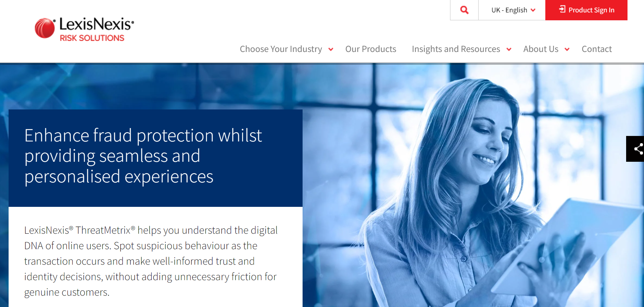Expand Insights and Resources chevron
Viewport: 644px width, 307px height.
[509, 50]
